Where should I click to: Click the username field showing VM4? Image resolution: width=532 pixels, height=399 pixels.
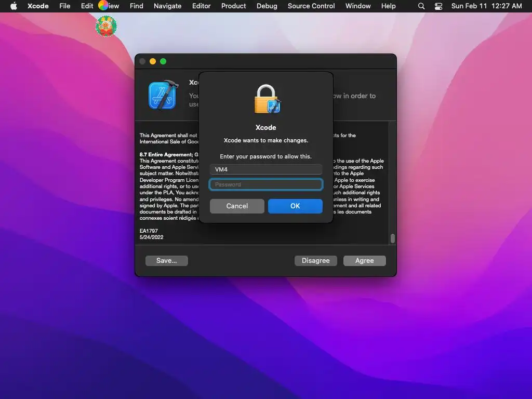(266, 169)
